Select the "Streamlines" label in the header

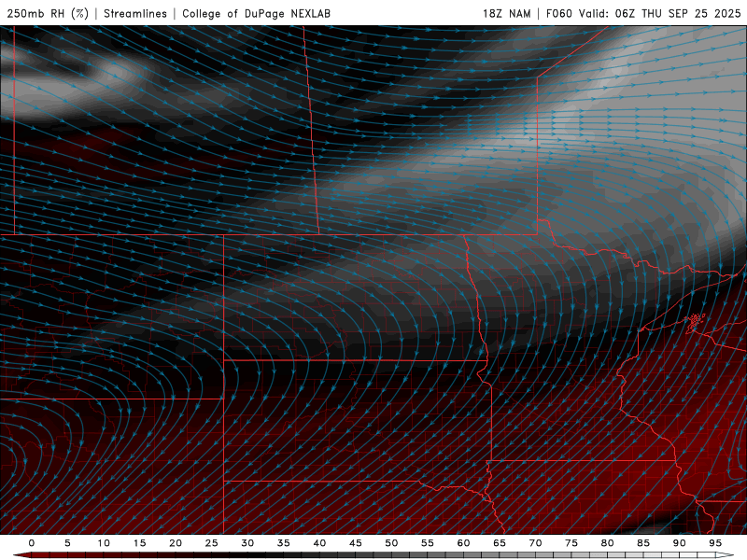(135, 13)
